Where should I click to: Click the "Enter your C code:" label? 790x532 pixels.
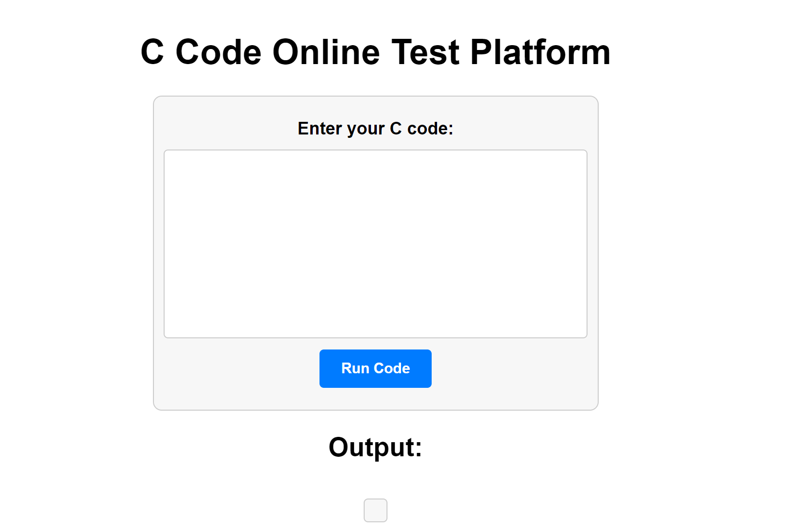(375, 129)
